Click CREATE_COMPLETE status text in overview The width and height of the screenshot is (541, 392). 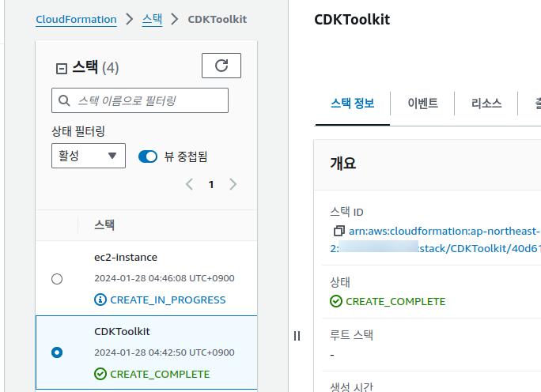(395, 301)
